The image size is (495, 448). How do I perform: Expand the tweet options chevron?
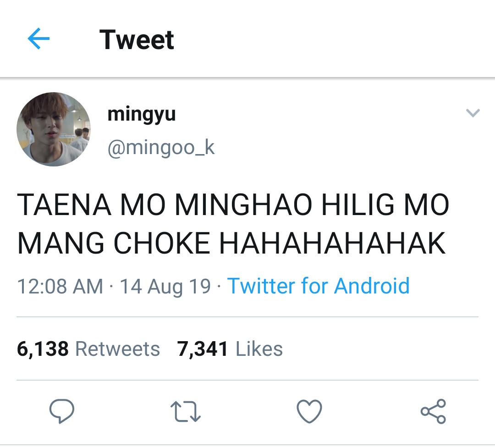[473, 113]
